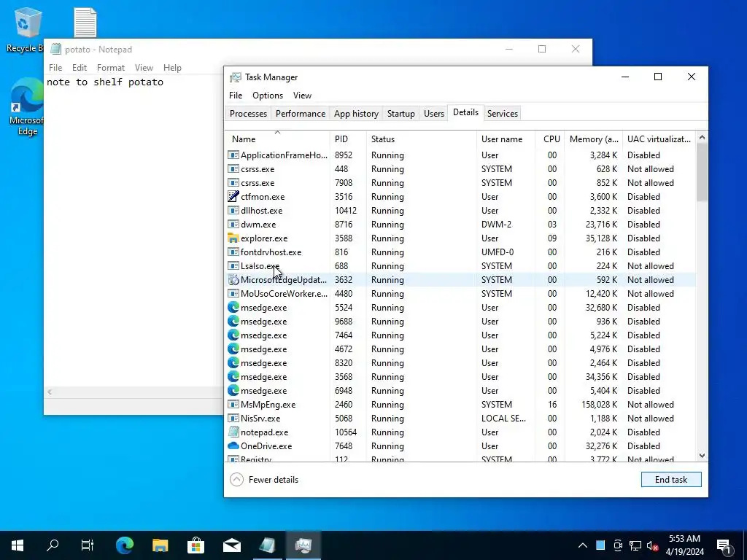Click scrollbar up arrow in process list
This screenshot has width=747, height=560.
tap(702, 137)
